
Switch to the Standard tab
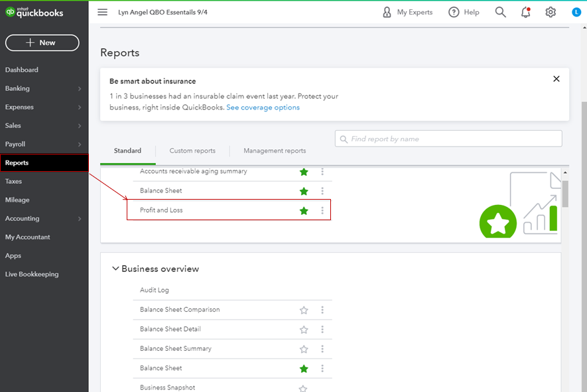tap(127, 151)
